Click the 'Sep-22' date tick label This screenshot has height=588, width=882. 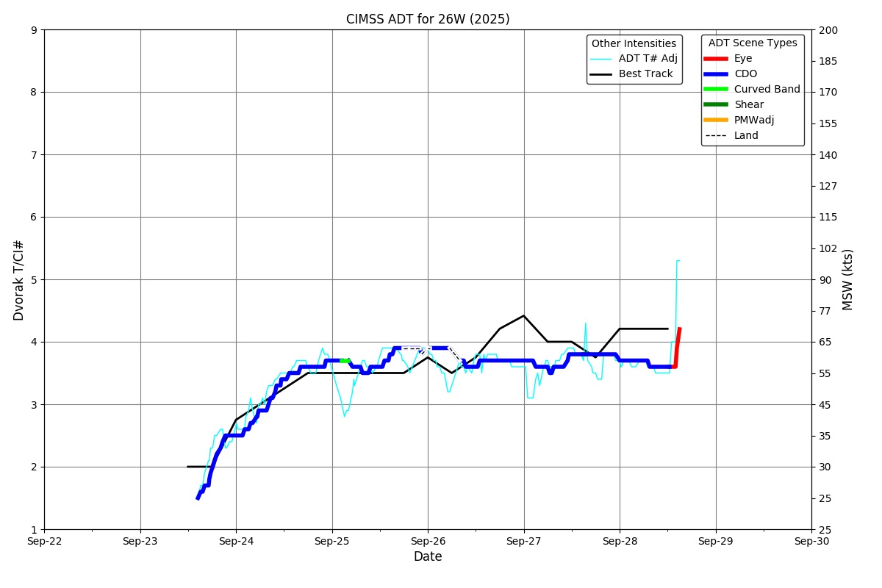(44, 542)
